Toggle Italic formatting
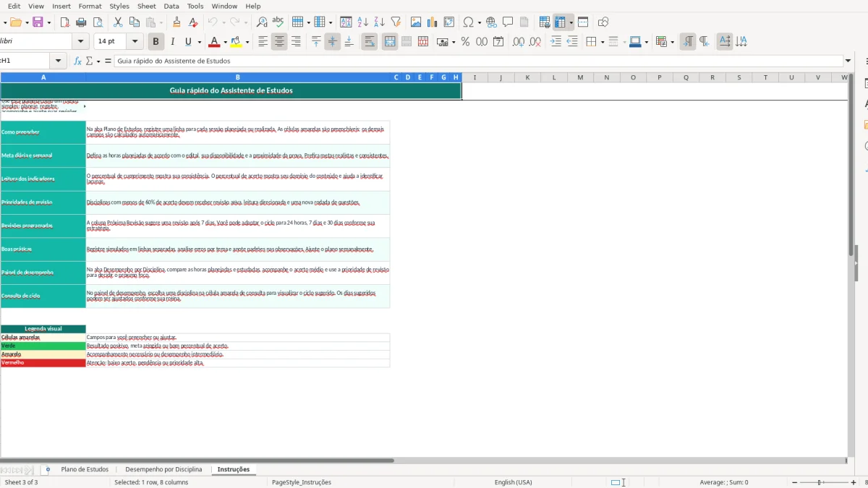The width and height of the screenshot is (868, 488). [x=172, y=42]
